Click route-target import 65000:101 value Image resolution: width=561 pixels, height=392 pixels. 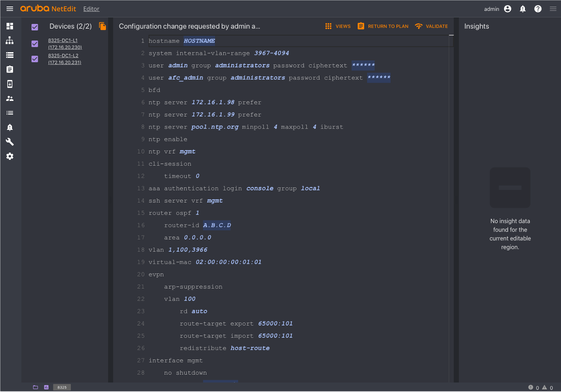(276, 336)
